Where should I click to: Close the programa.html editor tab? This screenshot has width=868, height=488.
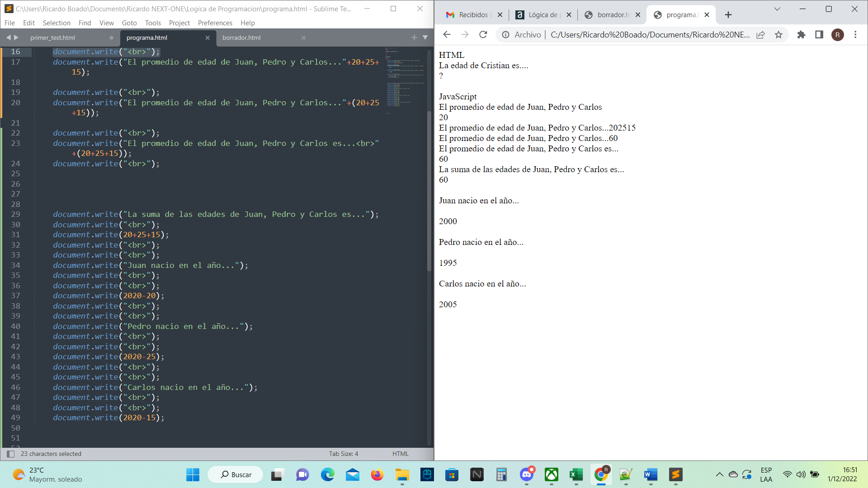point(208,38)
